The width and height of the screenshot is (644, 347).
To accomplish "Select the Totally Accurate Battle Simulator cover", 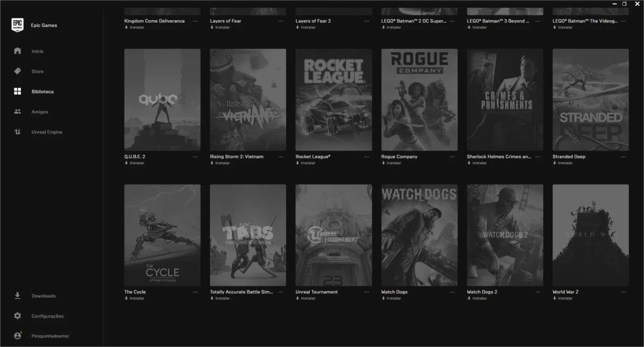I will (x=248, y=235).
